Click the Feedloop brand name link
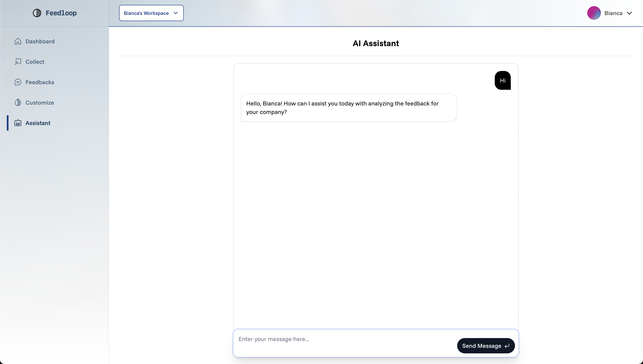 point(61,13)
